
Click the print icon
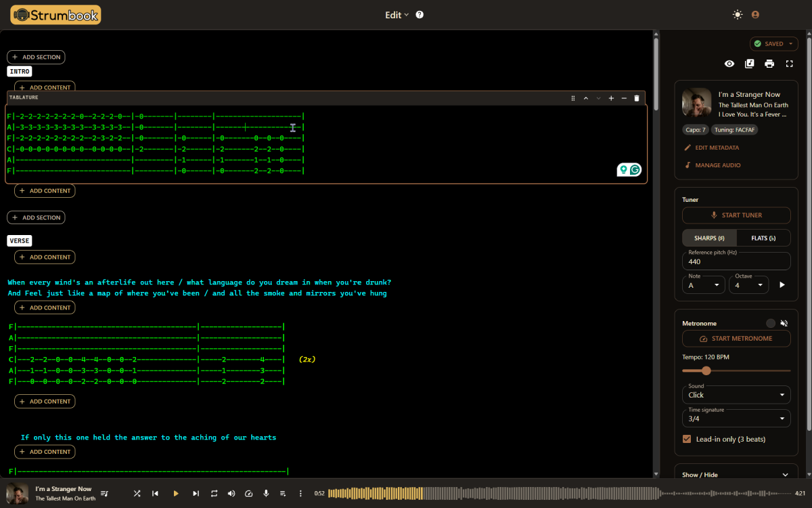pyautogui.click(x=769, y=64)
